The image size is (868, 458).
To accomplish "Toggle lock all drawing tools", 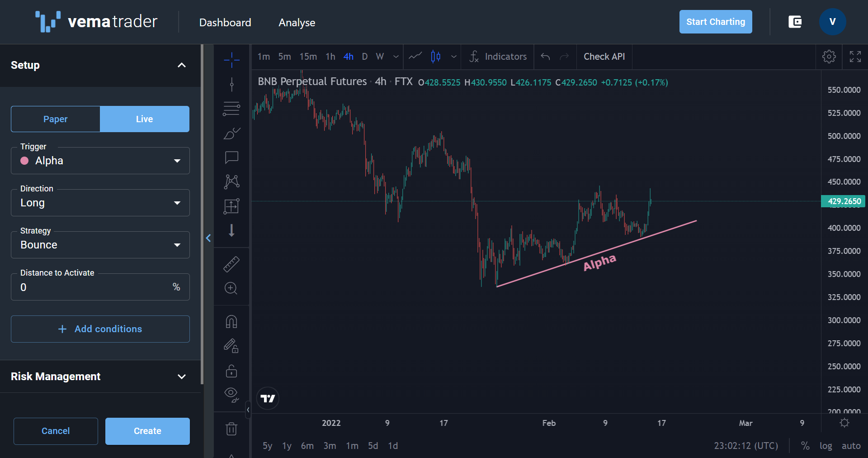I will 231,371.
